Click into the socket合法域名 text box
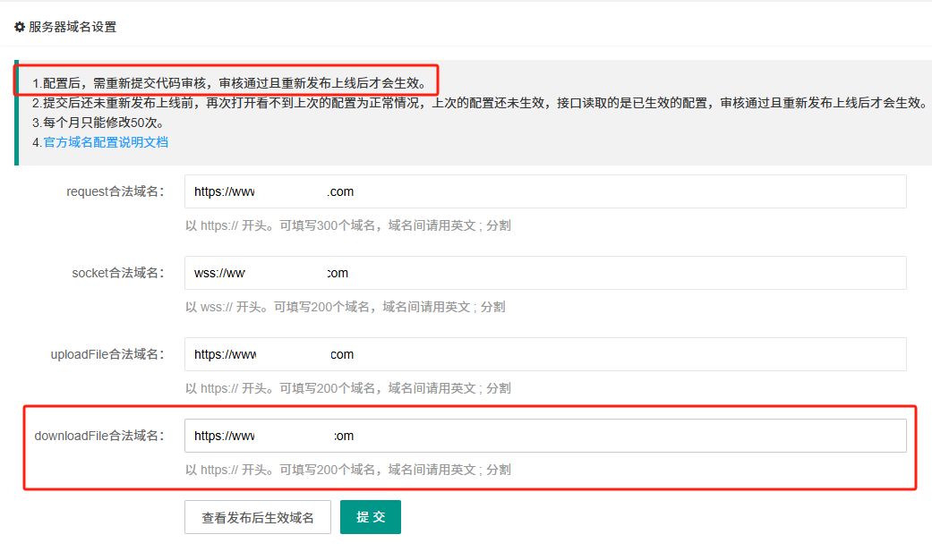This screenshot has height=560, width=932. (545, 273)
